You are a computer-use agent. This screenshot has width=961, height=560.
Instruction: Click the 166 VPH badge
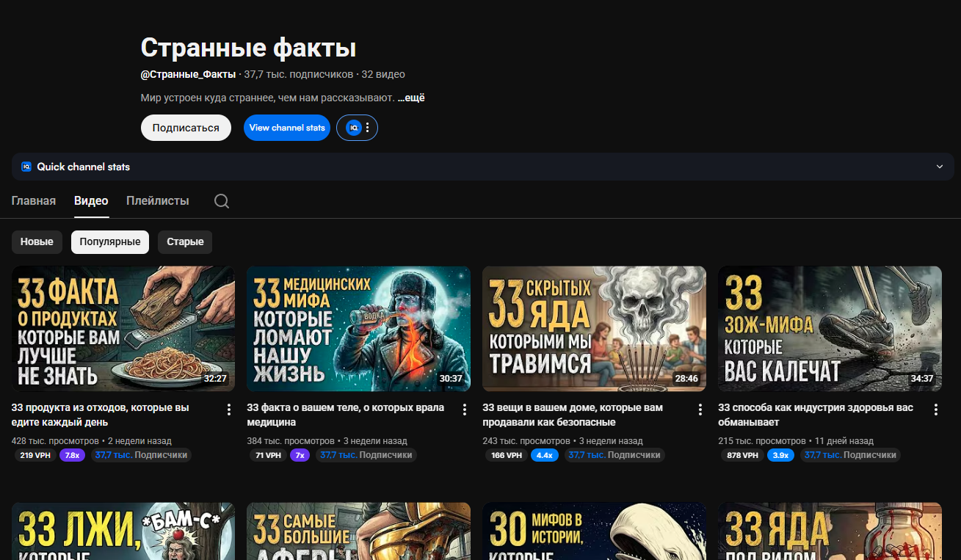507,455
